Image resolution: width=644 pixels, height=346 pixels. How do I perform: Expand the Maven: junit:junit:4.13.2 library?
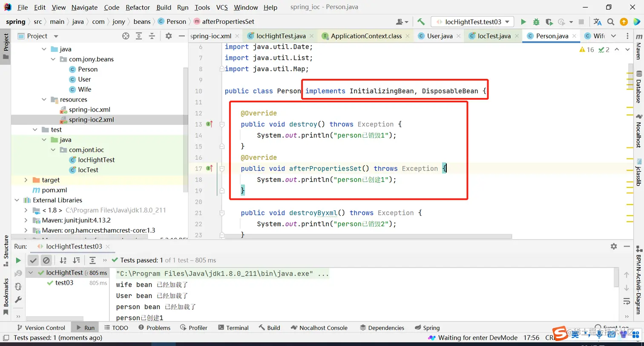pos(26,220)
